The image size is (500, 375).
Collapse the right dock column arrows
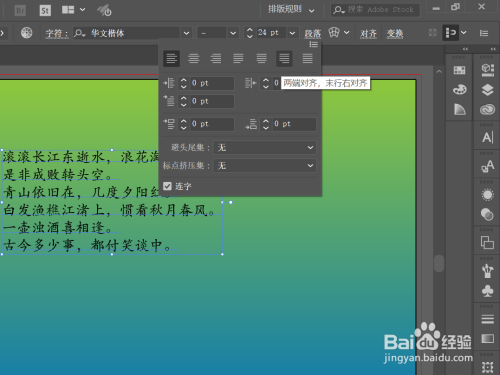(x=493, y=49)
